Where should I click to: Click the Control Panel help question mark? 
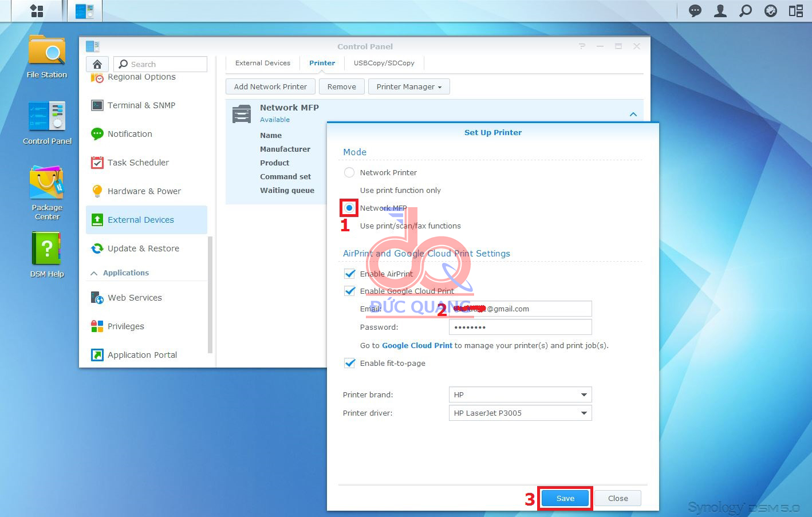[x=582, y=46]
